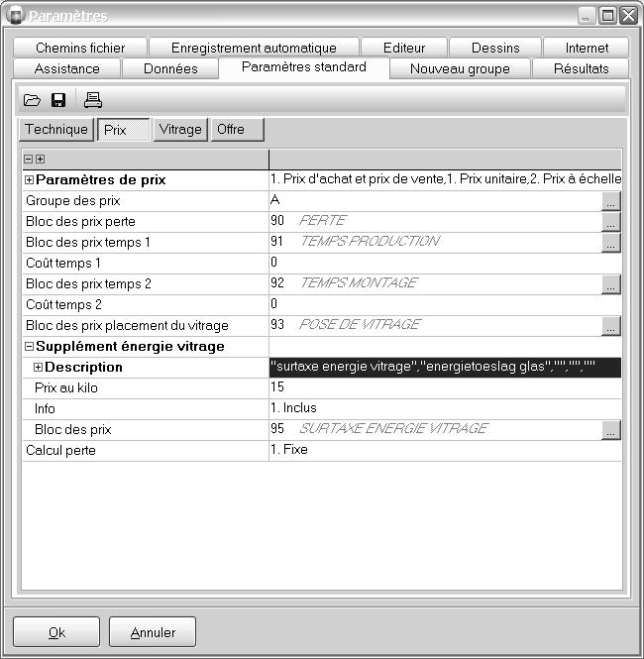Collapse all rows with the minus header icon
Screen dimensions: 644x659
click(x=28, y=159)
